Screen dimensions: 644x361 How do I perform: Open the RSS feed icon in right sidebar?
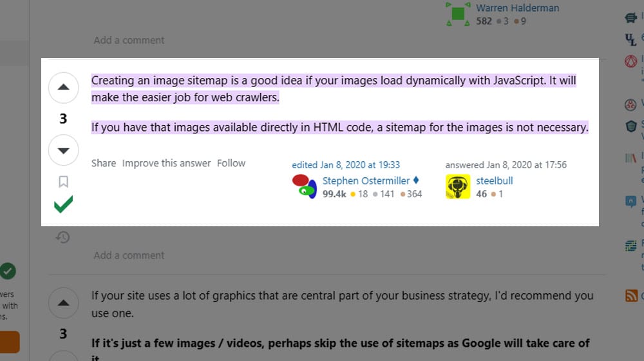point(631,295)
